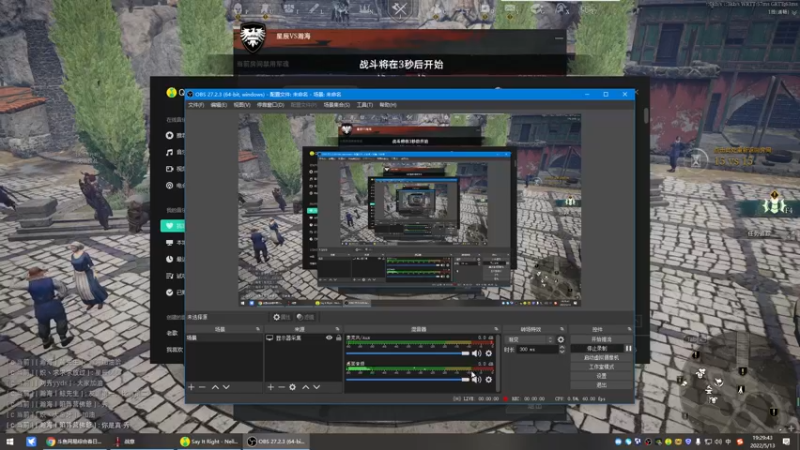Open the source Filters button

[x=305, y=317]
